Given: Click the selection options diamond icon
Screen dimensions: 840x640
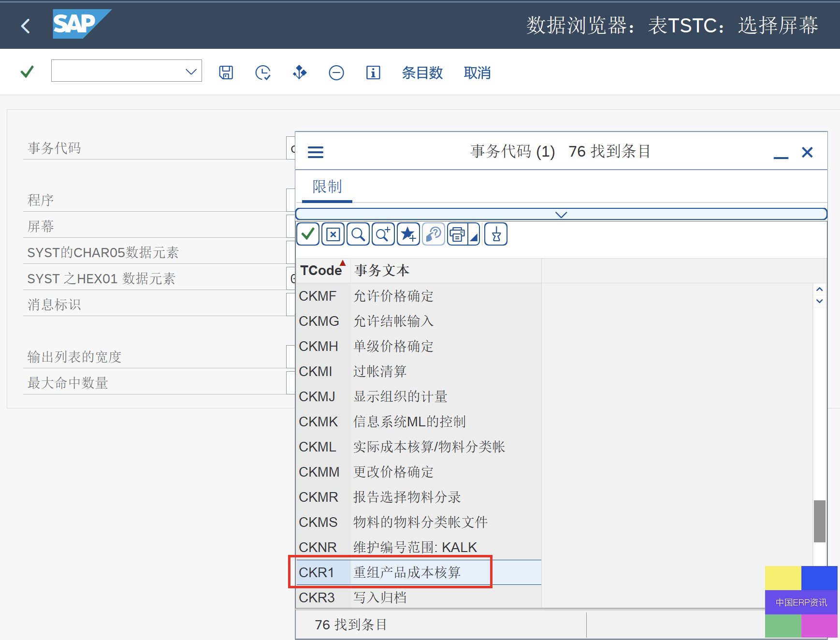Looking at the screenshot, I should pyautogui.click(x=300, y=73).
